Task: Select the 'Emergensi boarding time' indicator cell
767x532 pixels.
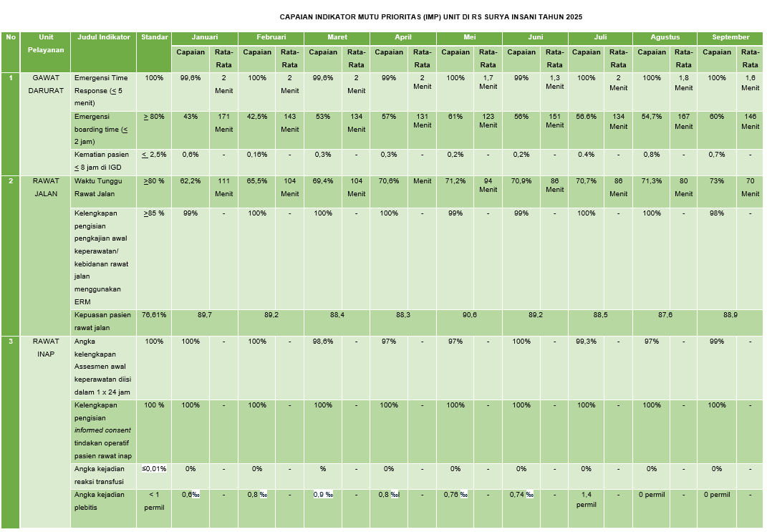Action: 103,129
